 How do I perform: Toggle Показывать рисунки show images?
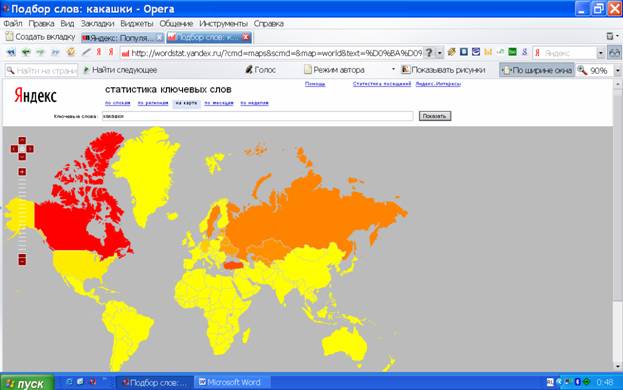pos(443,70)
